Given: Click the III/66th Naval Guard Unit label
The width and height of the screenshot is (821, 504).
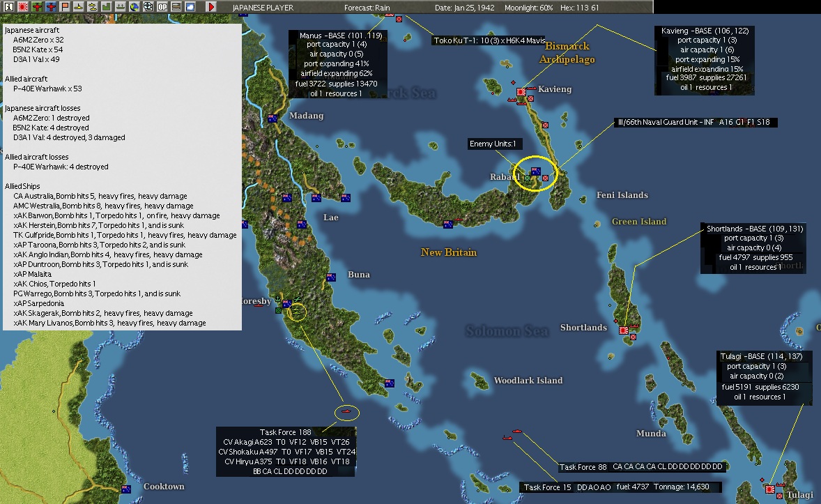Looking at the screenshot, I should tap(694, 122).
